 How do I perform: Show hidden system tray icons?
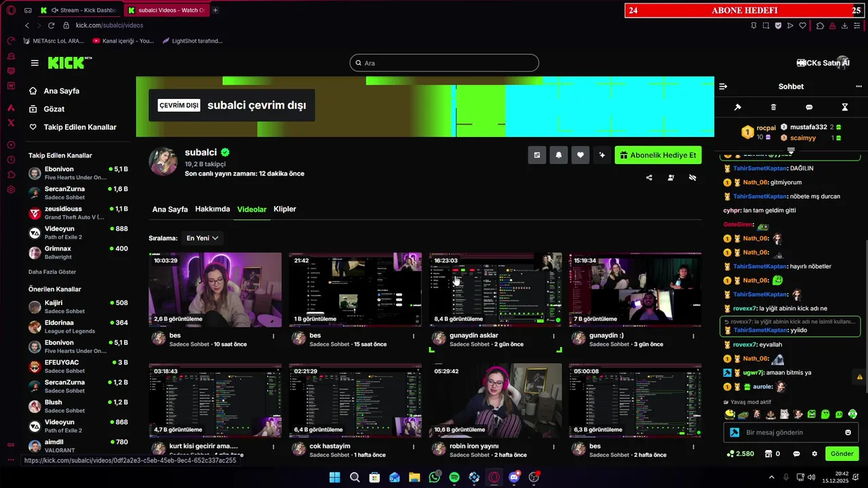tap(772, 477)
